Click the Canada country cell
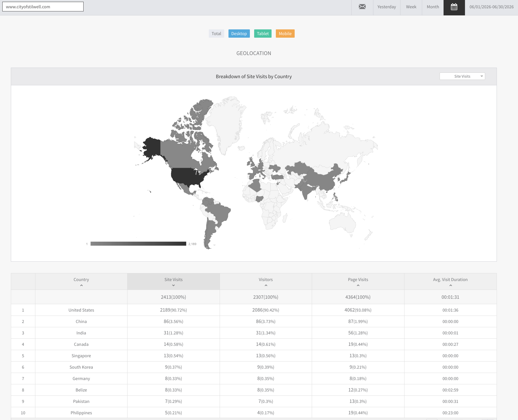Viewport: 518px width, 420px height. pos(81,344)
